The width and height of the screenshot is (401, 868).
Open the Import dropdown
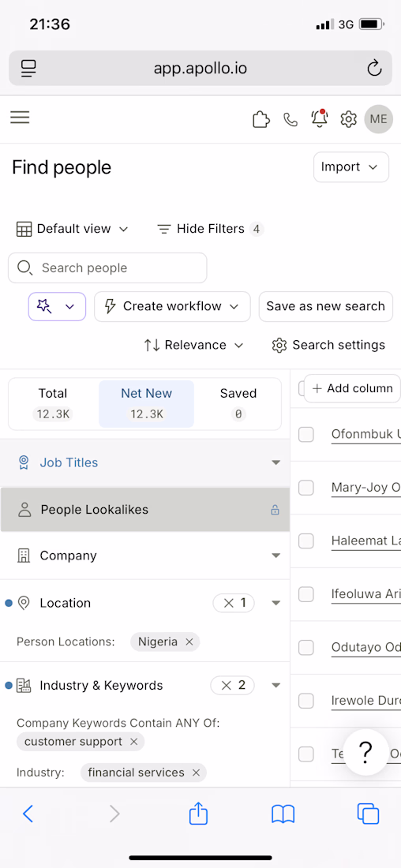pyautogui.click(x=351, y=167)
